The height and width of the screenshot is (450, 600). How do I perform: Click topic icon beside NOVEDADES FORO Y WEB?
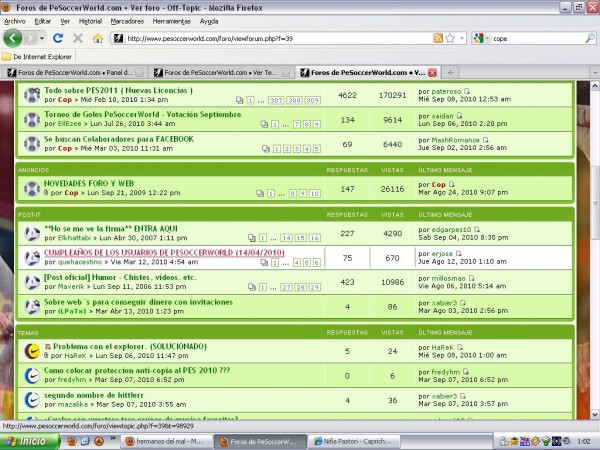[x=32, y=188]
